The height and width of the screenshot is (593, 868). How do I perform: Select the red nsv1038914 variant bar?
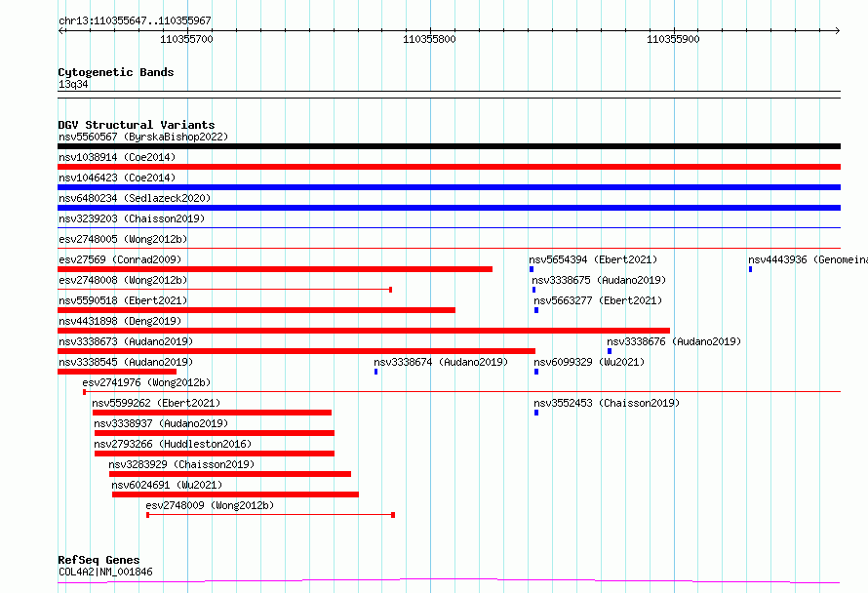[x=449, y=167]
